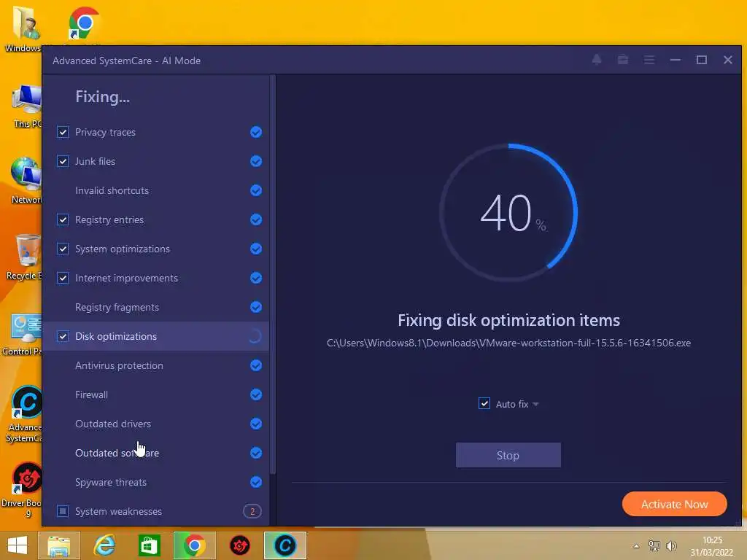The image size is (747, 560).
Task: Click the blue checkmark beside Registry fragments
Action: (256, 307)
